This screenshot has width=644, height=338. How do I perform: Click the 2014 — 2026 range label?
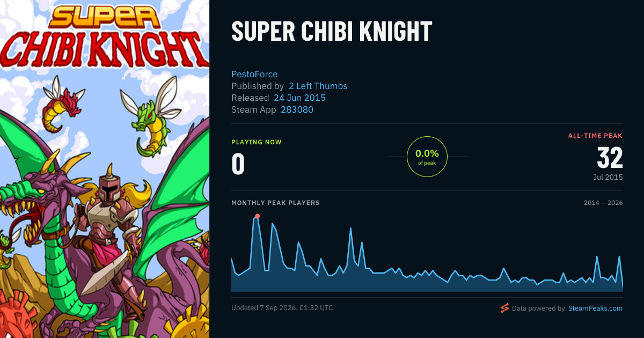coord(603,203)
